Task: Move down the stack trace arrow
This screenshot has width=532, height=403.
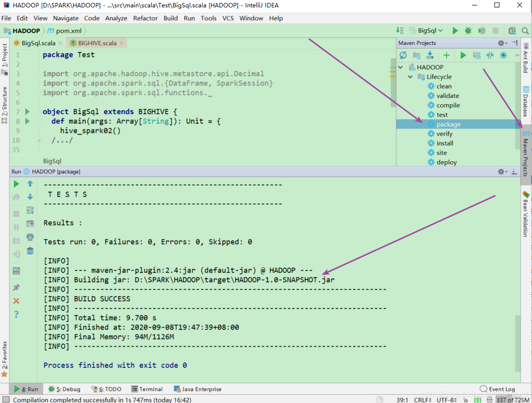Action: (x=30, y=197)
